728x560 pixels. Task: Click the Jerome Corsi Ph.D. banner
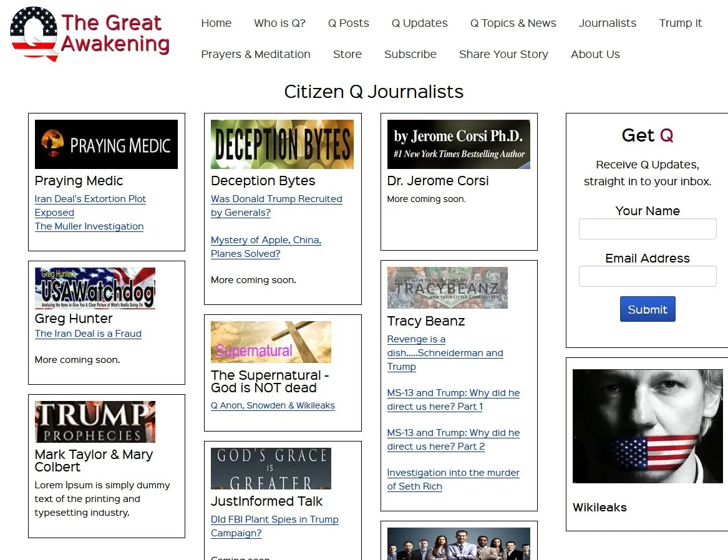[459, 144]
